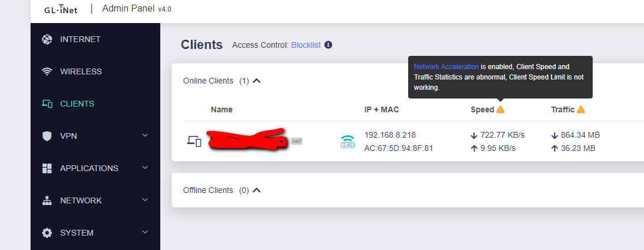The height and width of the screenshot is (250, 644).
Task: Click the Traffic column warning icon
Action: pos(581,109)
